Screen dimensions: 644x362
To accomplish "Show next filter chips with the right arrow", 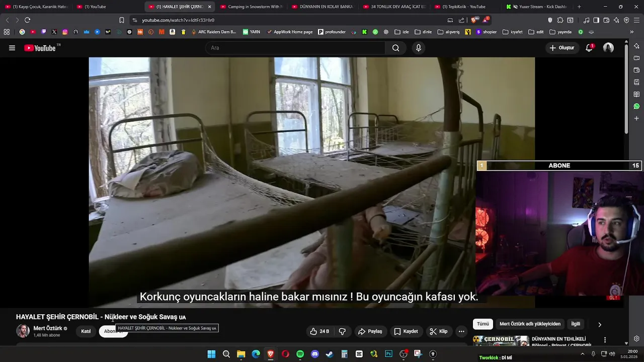I will point(599,324).
